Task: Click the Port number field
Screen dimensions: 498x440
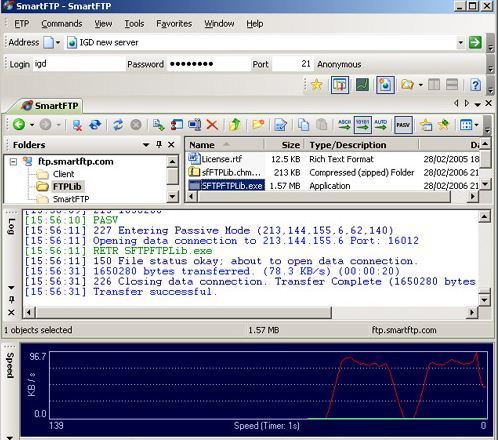Action: tap(292, 64)
